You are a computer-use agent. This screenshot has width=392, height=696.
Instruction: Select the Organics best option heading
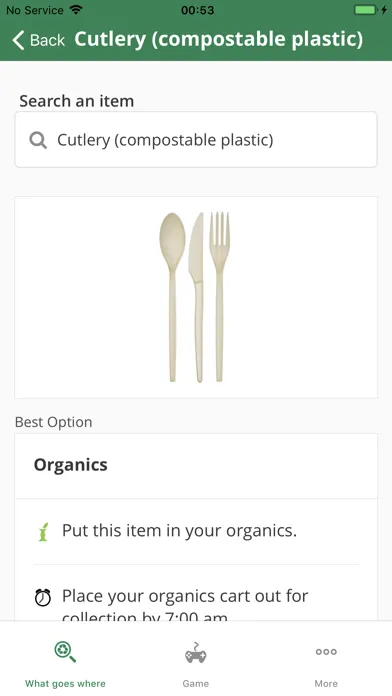coord(71,465)
